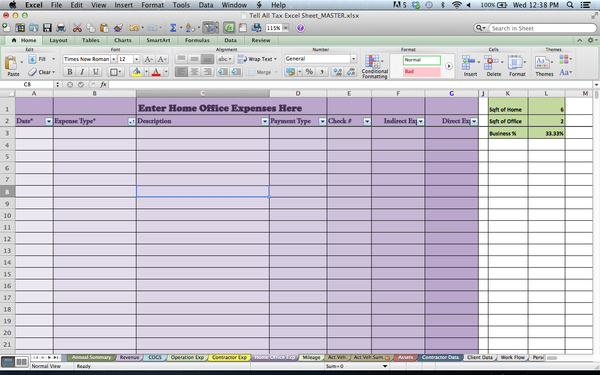600x375 pixels.
Task: Apply the Normal cell style
Action: (421, 60)
